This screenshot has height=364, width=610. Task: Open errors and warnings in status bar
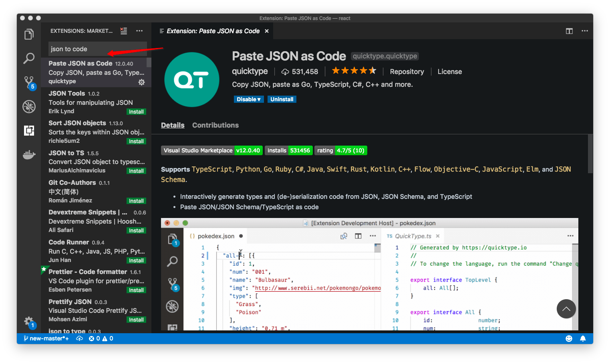click(101, 338)
